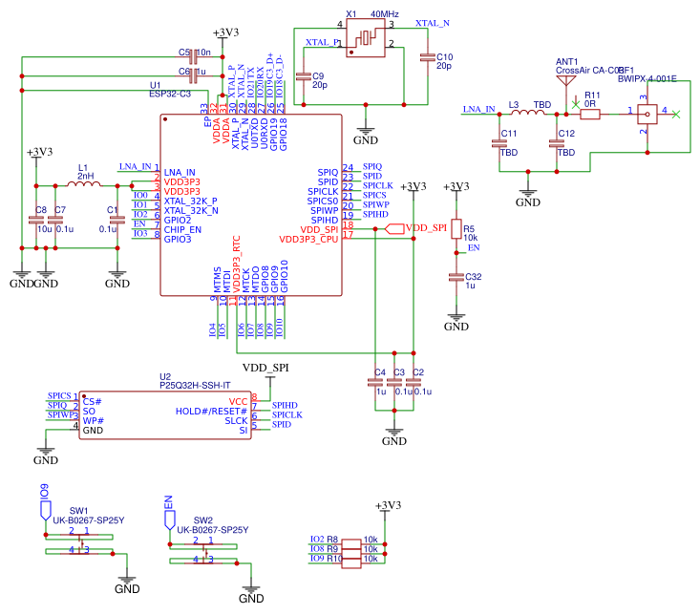Image resolution: width=700 pixels, height=615 pixels.
Task: Click the CrossAir CA-C03 antenna label
Action: (x=588, y=71)
